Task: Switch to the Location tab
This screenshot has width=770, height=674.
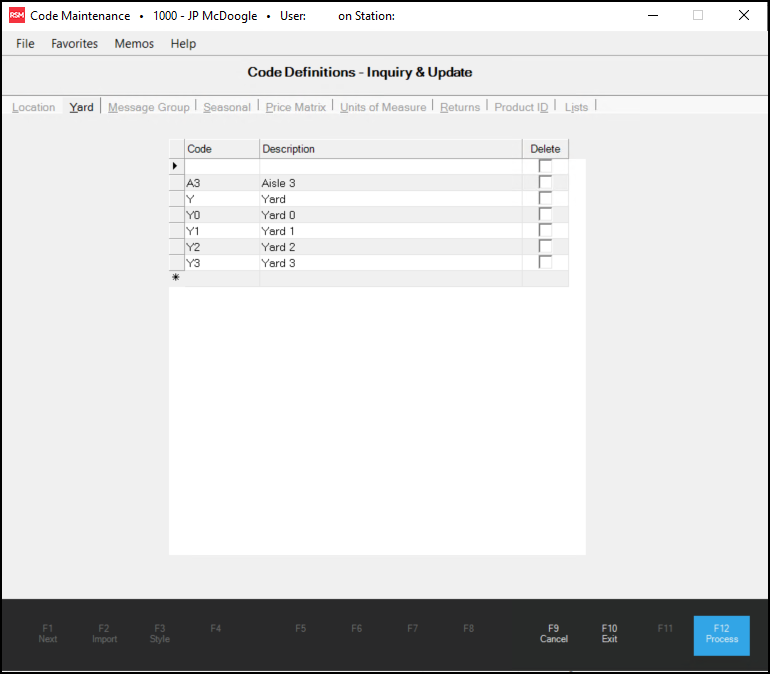Action: pos(34,107)
